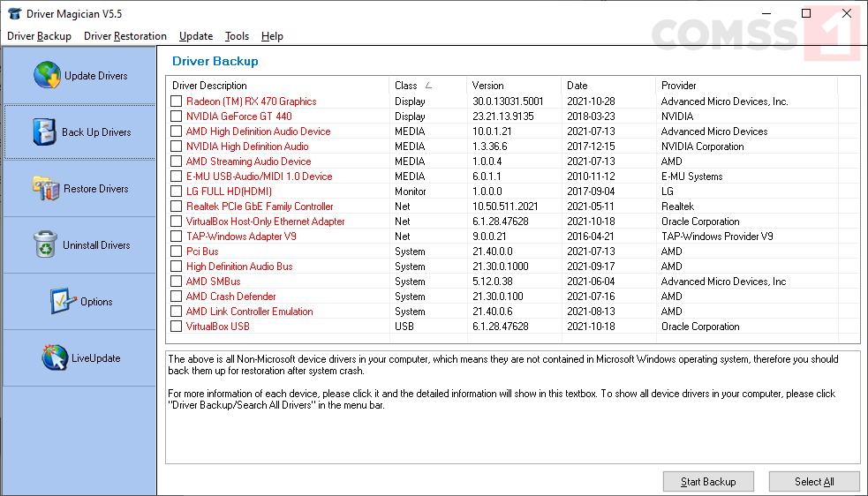Viewport: 868px width, 496px height.
Task: Check the NVIDIA GeForce GT 440 checkbox
Action: [176, 116]
